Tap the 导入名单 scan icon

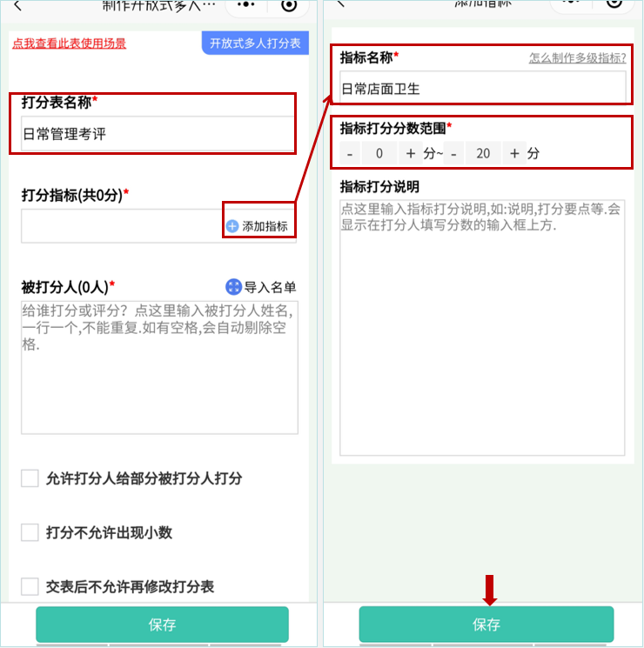(233, 287)
